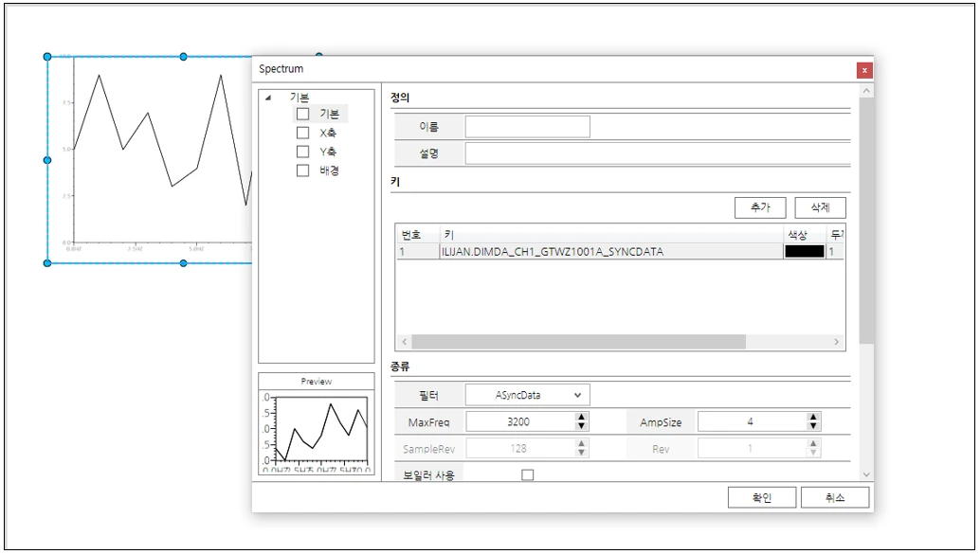Click the 이름 input field
The image size is (980, 554).
[528, 126]
